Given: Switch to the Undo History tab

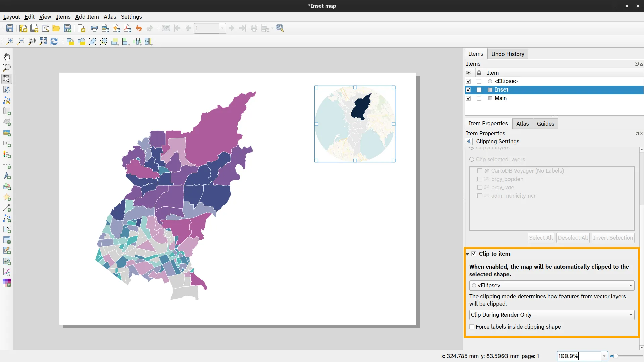Looking at the screenshot, I should (x=507, y=54).
